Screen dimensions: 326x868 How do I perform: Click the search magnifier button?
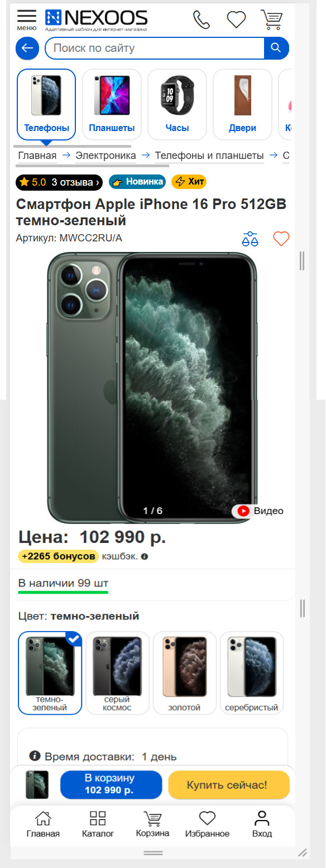click(x=276, y=48)
